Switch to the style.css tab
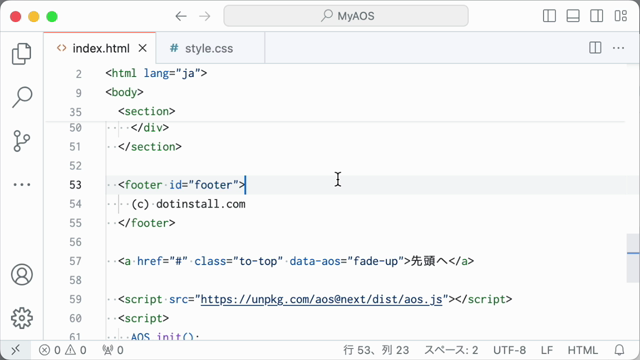 point(202,48)
